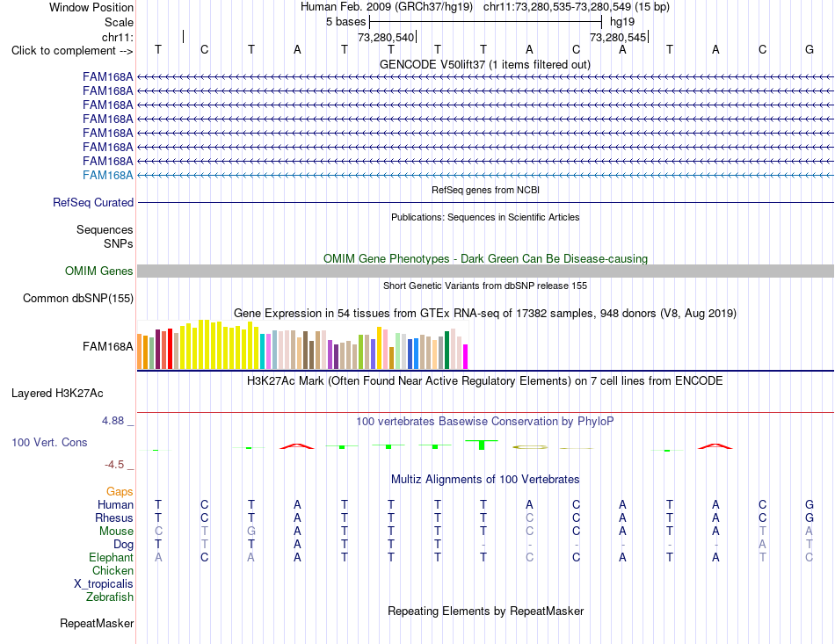Click the chr11:73,280,535-73,280,549 (15 bp) coordinates
This screenshot has width=835, height=644.
pos(577,7)
